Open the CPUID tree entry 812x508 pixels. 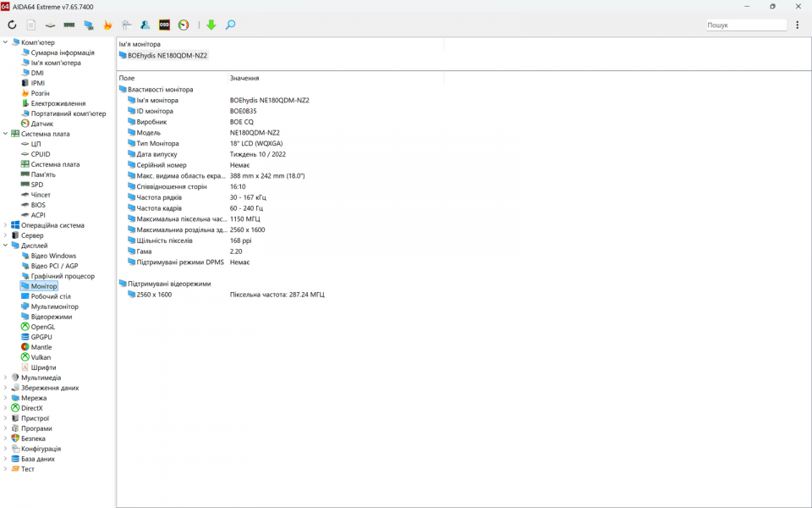41,154
